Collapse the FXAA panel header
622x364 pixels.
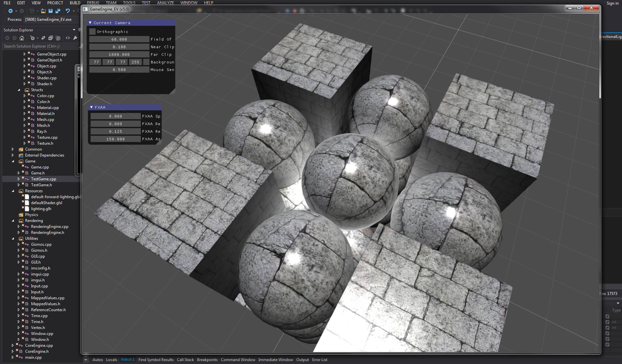(92, 107)
